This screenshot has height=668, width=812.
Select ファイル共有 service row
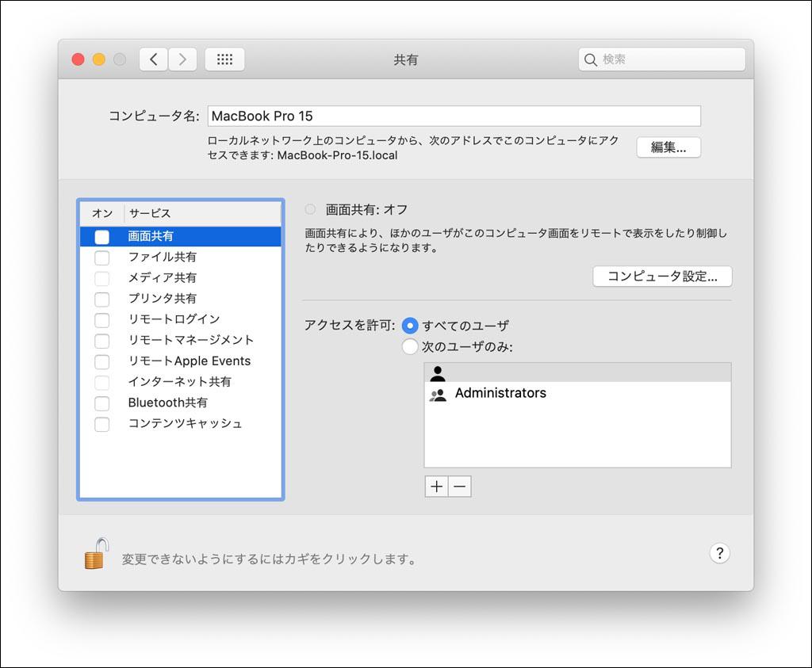tap(180, 258)
